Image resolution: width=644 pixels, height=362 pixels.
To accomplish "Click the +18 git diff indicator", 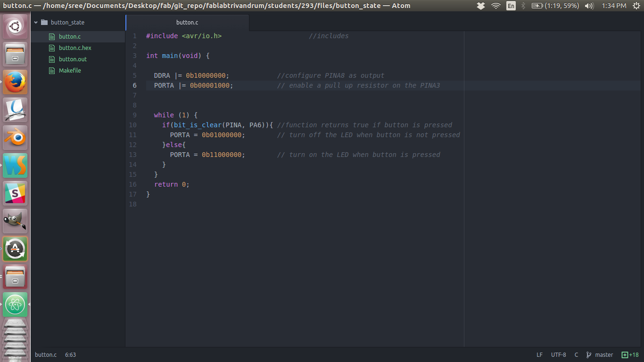I will pyautogui.click(x=630, y=355).
